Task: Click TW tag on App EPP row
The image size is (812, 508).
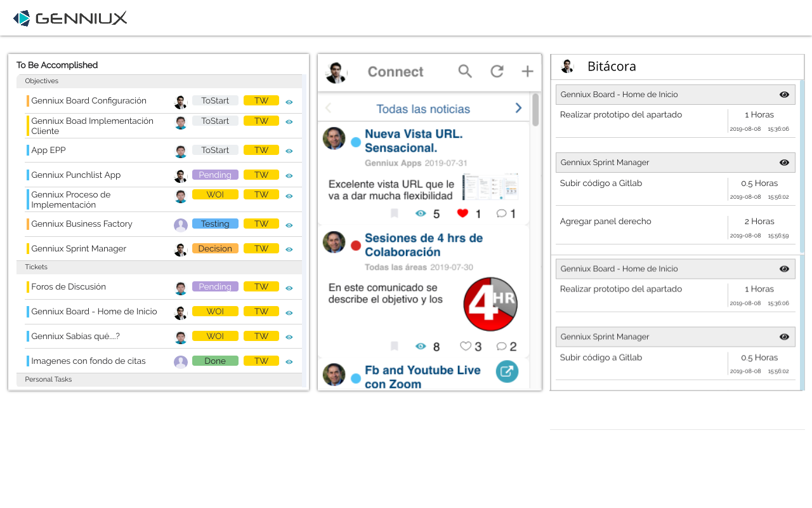Action: tap(261, 150)
